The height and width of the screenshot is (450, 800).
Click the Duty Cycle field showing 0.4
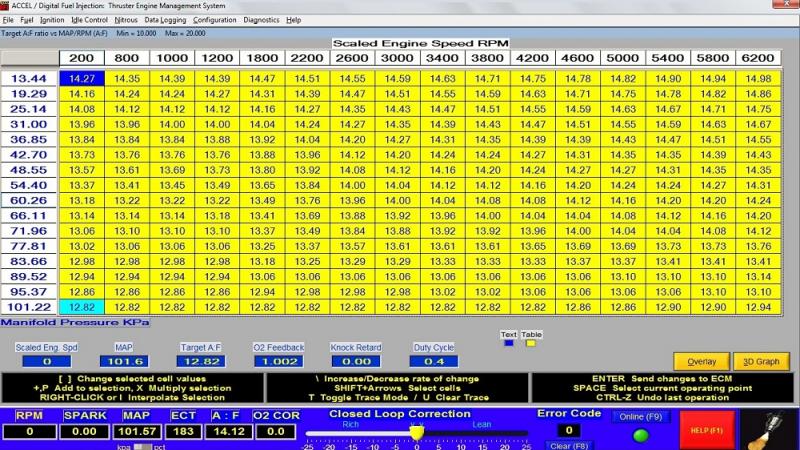click(434, 361)
